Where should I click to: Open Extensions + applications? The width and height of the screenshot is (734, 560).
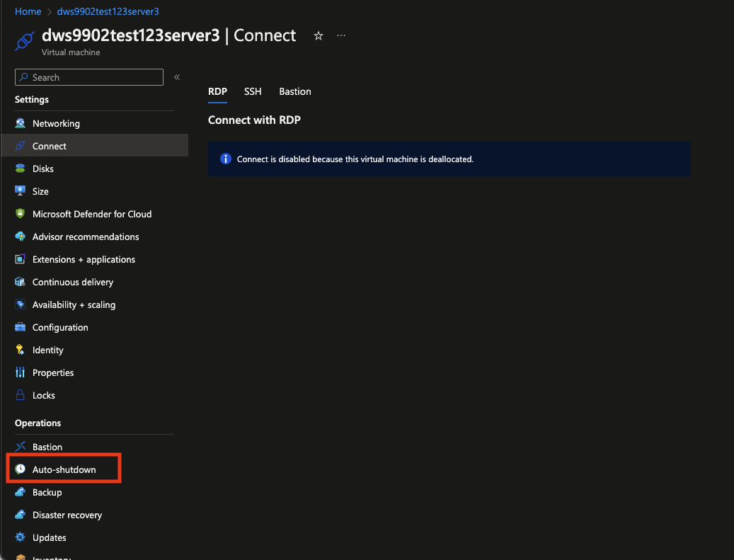tap(95, 259)
